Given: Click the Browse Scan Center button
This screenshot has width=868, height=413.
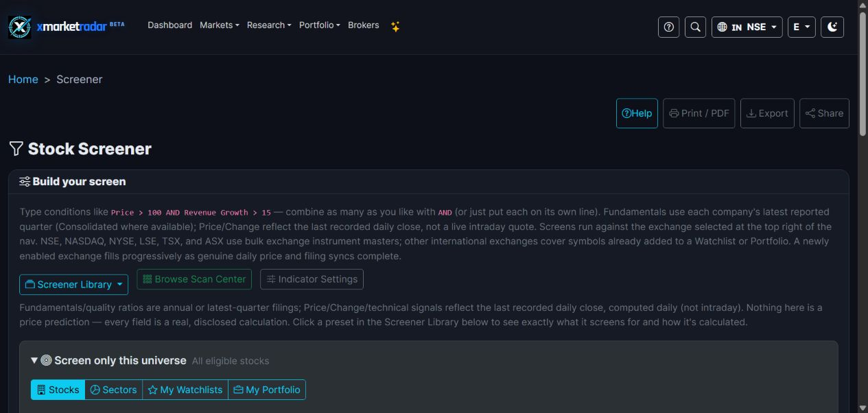Looking at the screenshot, I should [x=194, y=279].
